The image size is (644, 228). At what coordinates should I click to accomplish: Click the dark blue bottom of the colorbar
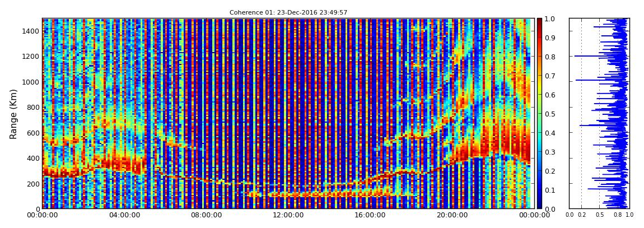click(539, 204)
